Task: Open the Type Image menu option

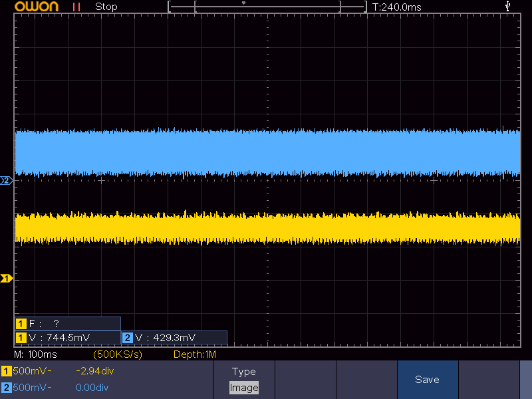Action: pyautogui.click(x=244, y=380)
